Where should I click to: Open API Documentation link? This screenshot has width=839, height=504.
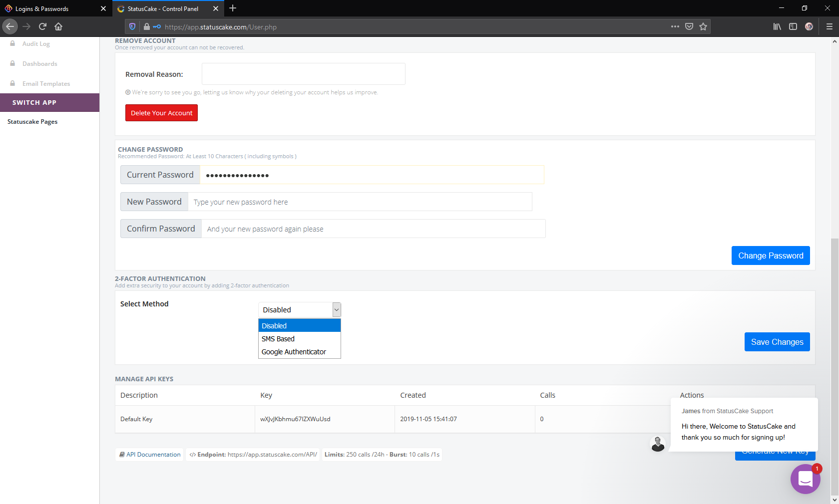[150, 455]
